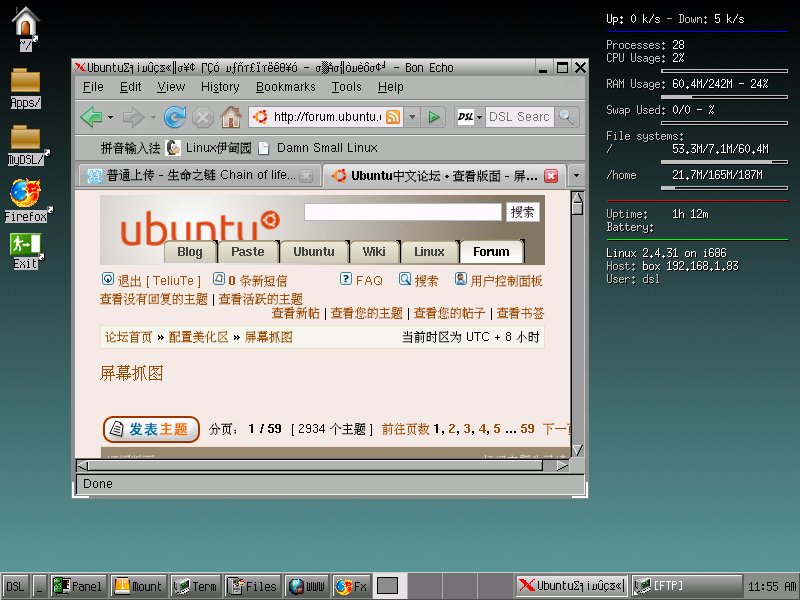Click the RSS feed icon in address bar
Image resolution: width=800 pixels, height=600 pixels.
(393, 117)
